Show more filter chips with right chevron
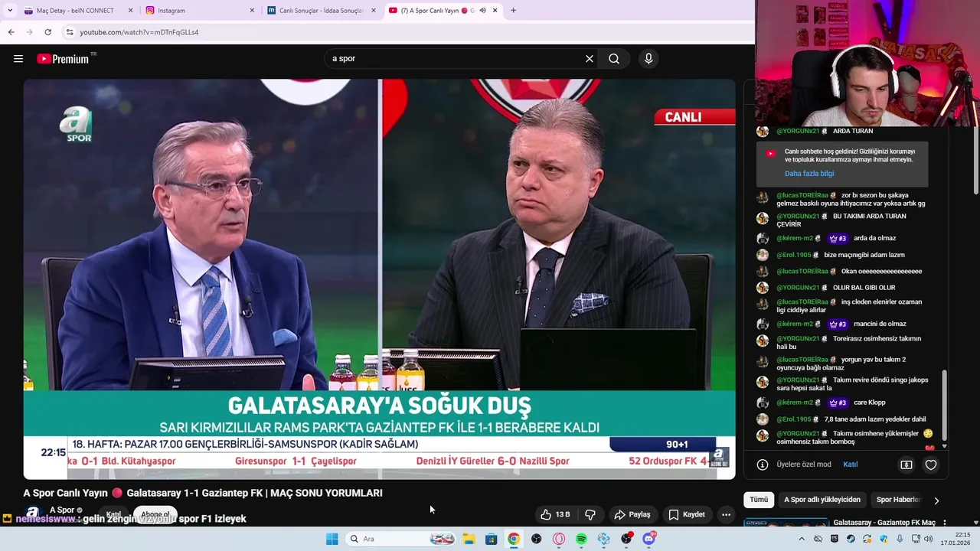The width and height of the screenshot is (980, 551). coord(936,500)
